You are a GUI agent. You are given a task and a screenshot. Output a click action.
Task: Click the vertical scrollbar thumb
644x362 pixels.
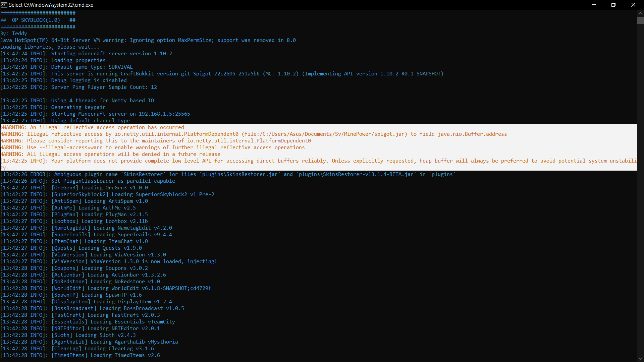640,20
